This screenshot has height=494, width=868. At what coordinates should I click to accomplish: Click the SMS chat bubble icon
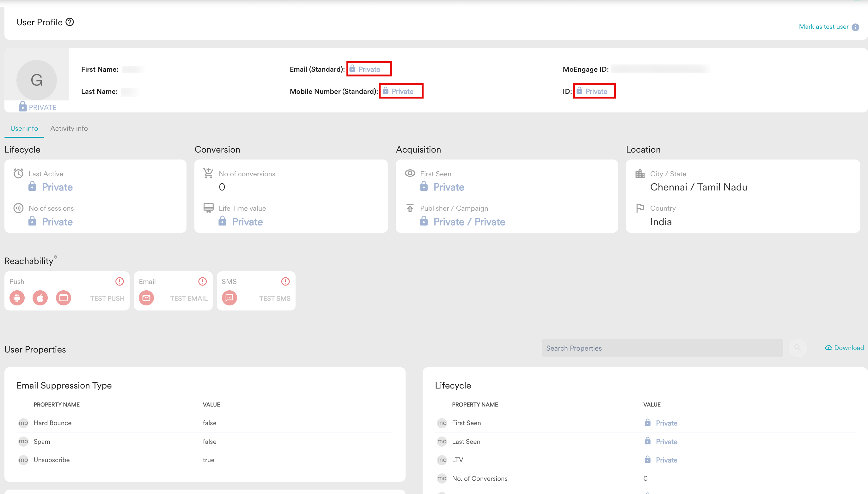(x=229, y=298)
